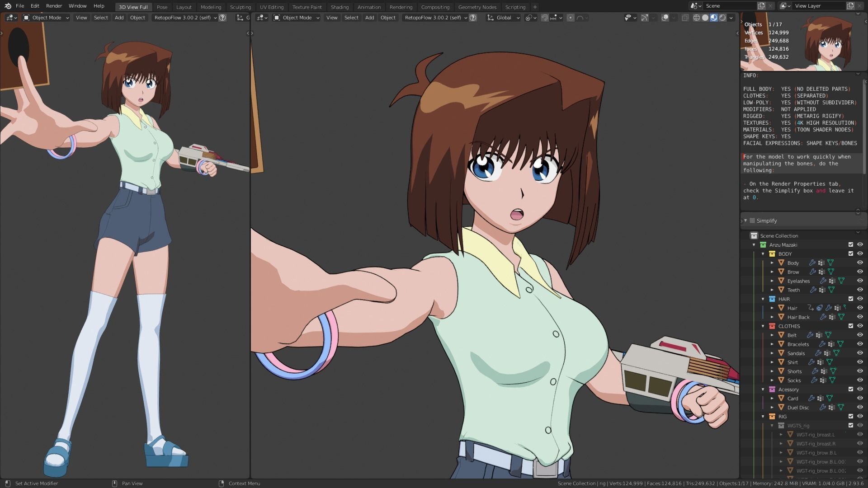Switch to the Shading workspace tab
The height and width of the screenshot is (488, 868).
[x=340, y=7]
